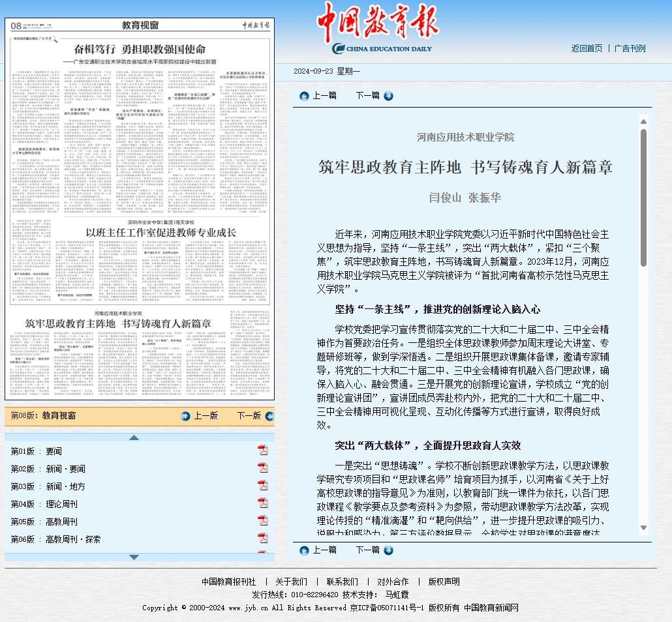This screenshot has width=672, height=622.
Task: Select 第06版 高教周刊·探索 in page list
Action: coord(72,539)
